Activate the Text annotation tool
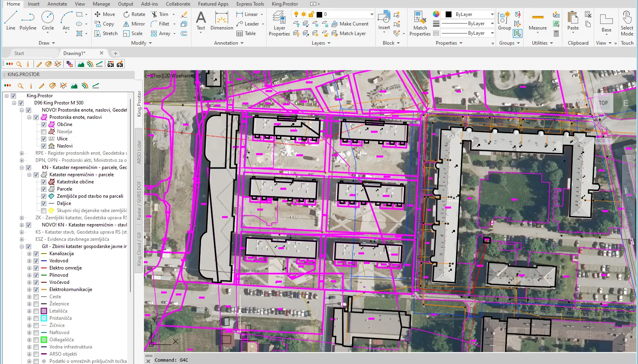 [x=201, y=21]
